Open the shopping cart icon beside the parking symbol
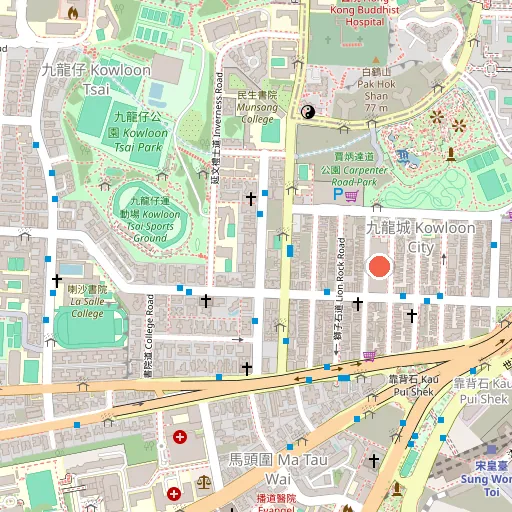The width and height of the screenshot is (512, 512). click(352, 196)
